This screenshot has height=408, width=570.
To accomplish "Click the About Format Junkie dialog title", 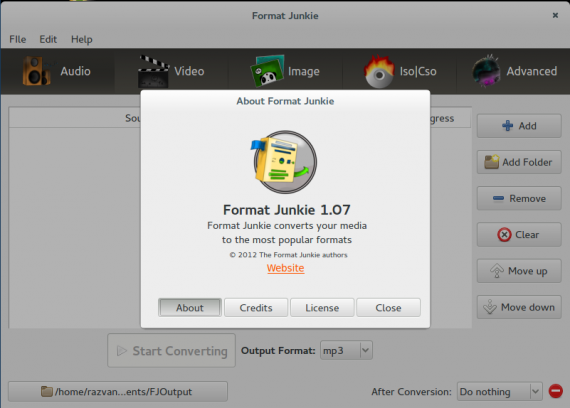I will [x=285, y=101].
